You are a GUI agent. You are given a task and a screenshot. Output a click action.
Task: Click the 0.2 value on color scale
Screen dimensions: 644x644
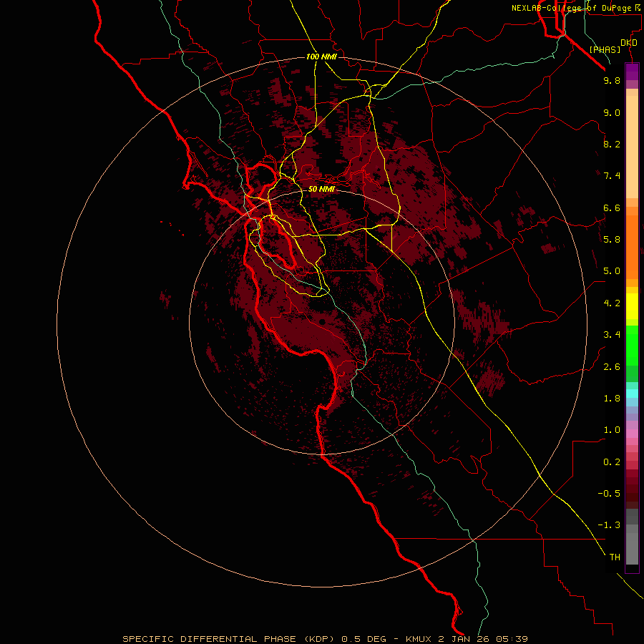click(x=612, y=462)
